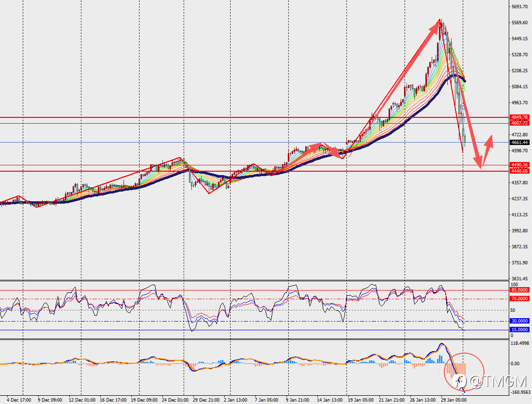Select the 4598.70 price scale value
Screen dimensions: 532x404
click(x=519, y=150)
